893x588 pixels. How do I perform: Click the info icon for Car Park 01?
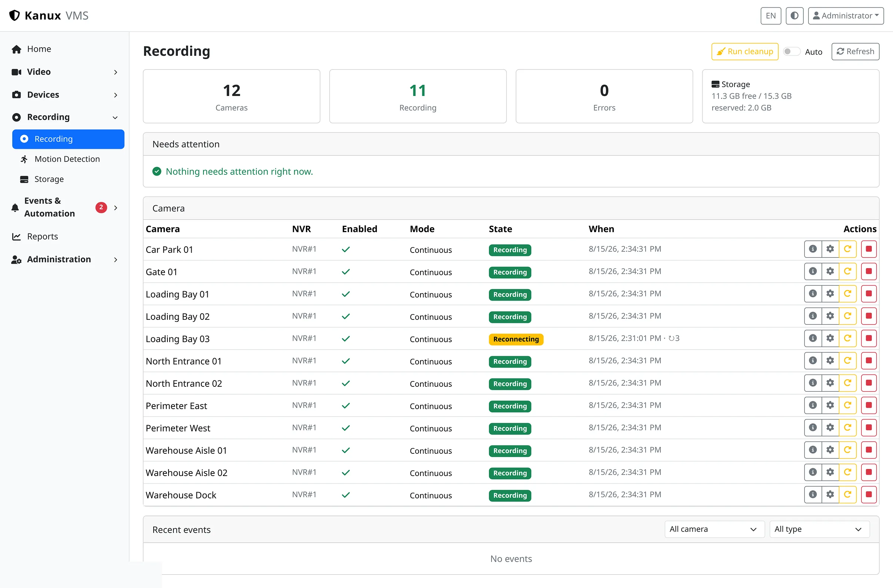pos(813,249)
